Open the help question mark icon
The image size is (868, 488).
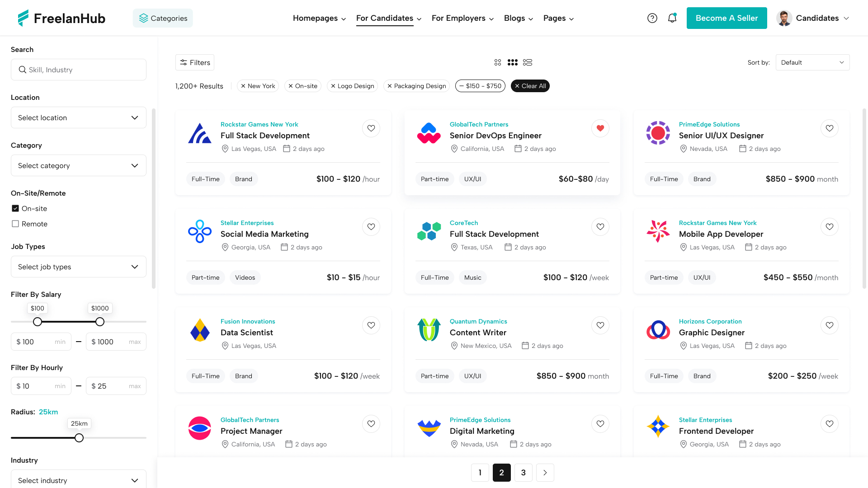(x=652, y=18)
